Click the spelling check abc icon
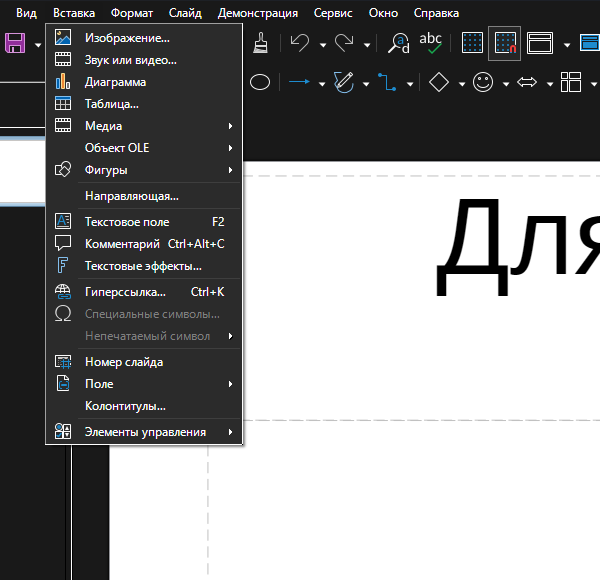 click(430, 43)
